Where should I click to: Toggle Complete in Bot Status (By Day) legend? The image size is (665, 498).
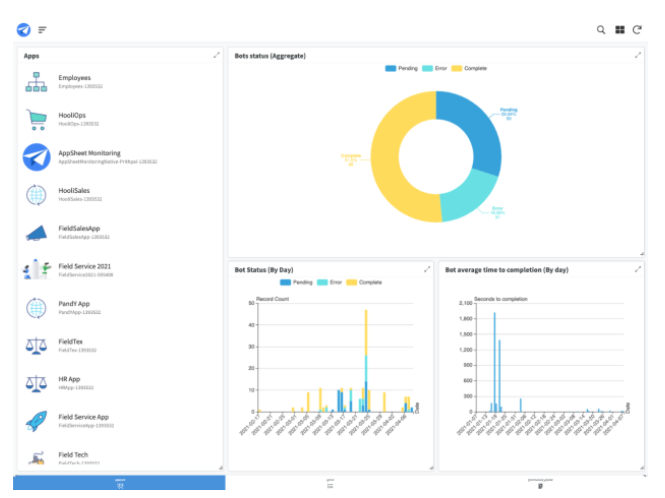coord(364,283)
